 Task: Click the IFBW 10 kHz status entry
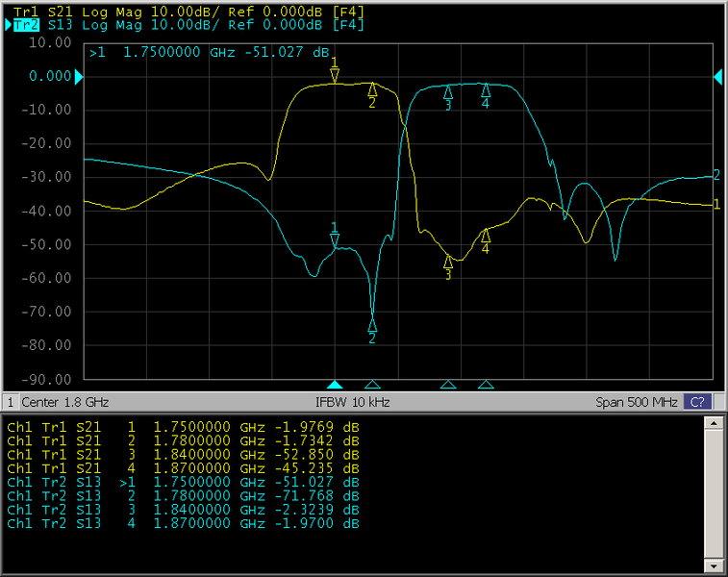pyautogui.click(x=352, y=402)
